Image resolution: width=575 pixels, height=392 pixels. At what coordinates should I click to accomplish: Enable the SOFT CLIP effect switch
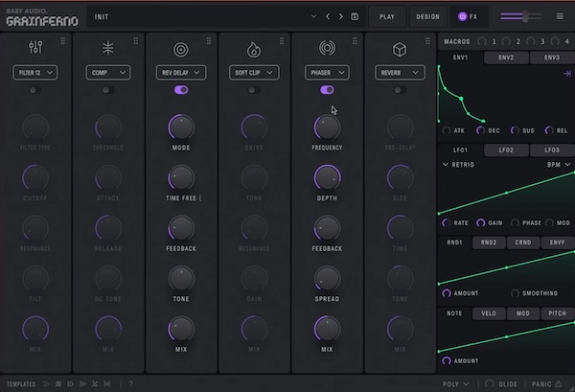(253, 90)
